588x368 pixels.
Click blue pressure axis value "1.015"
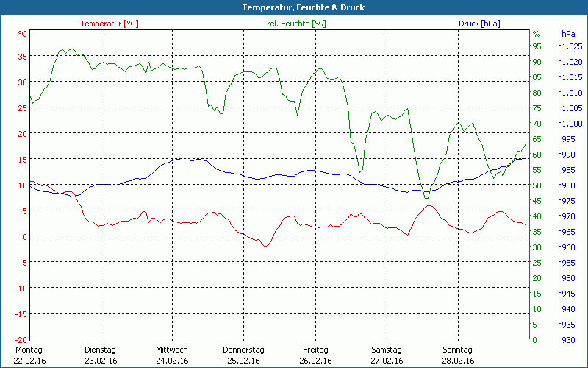572,77
